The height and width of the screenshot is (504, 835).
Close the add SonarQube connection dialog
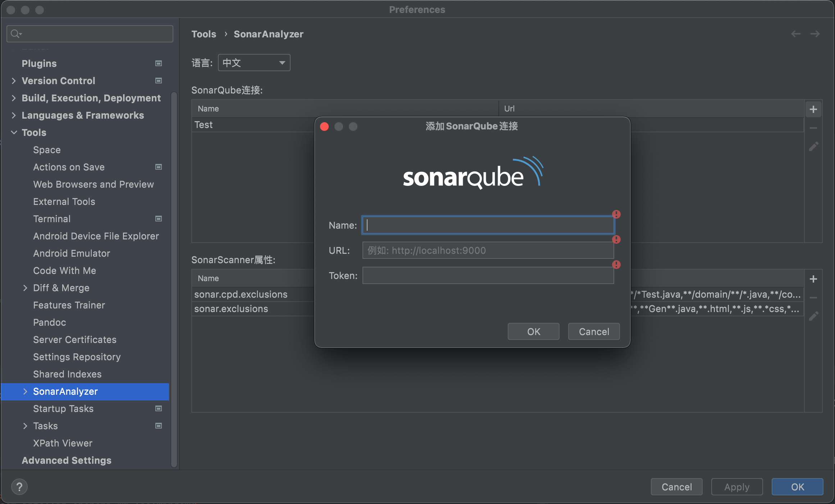[324, 127]
